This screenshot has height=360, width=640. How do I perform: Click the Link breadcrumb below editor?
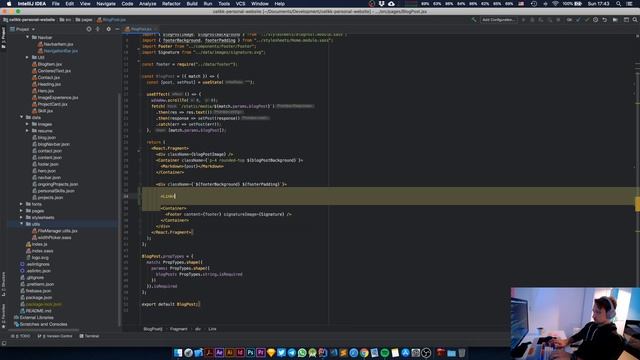pos(212,329)
